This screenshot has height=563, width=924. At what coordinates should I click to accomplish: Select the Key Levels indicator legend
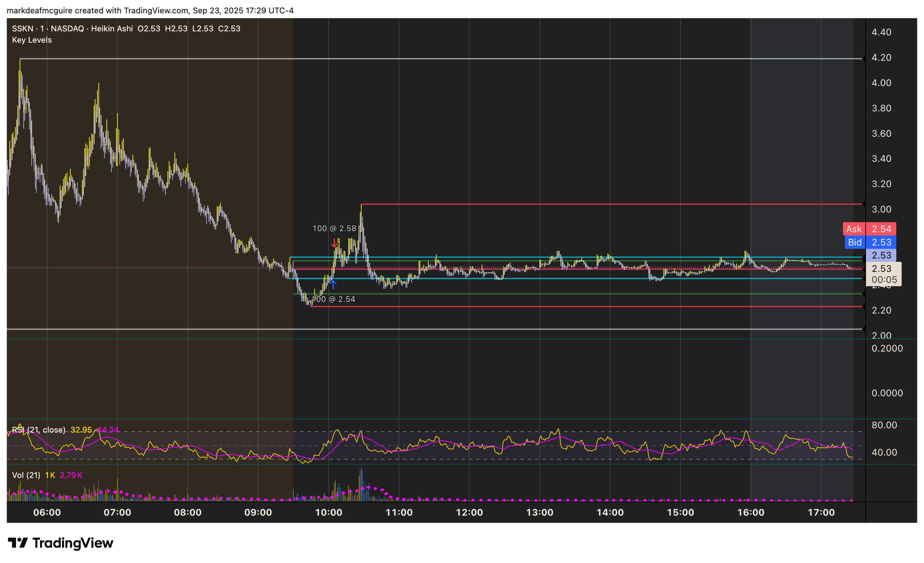(x=32, y=40)
